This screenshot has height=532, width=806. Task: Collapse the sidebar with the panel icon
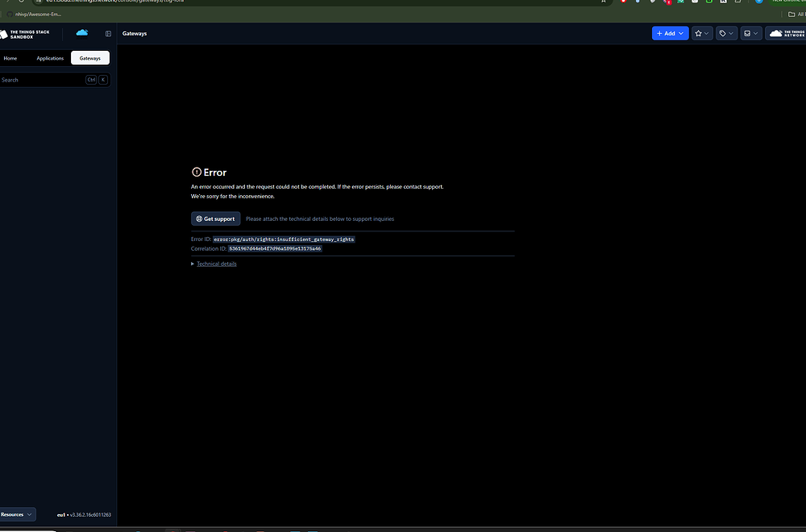tap(109, 34)
